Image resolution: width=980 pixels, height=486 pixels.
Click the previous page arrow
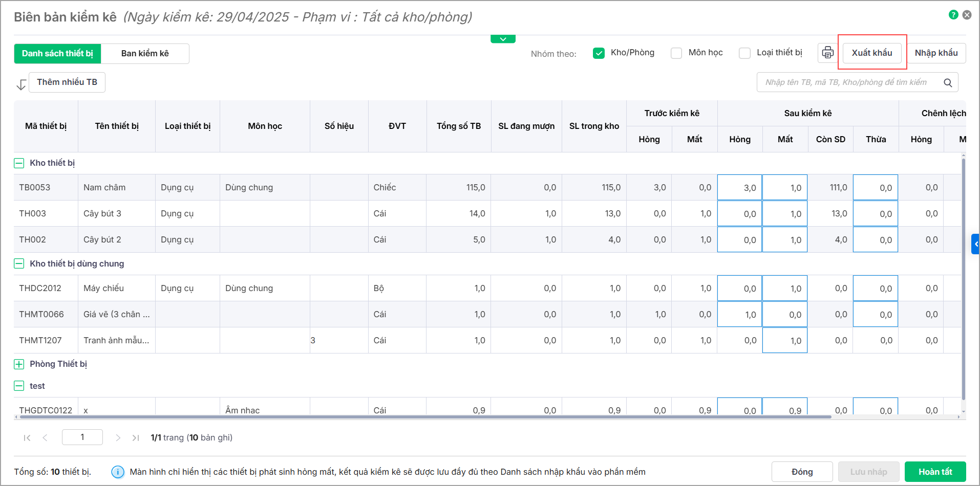(x=45, y=438)
